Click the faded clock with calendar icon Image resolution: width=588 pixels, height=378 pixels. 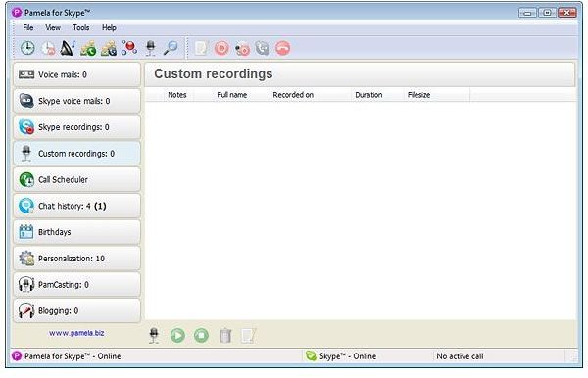click(x=48, y=48)
